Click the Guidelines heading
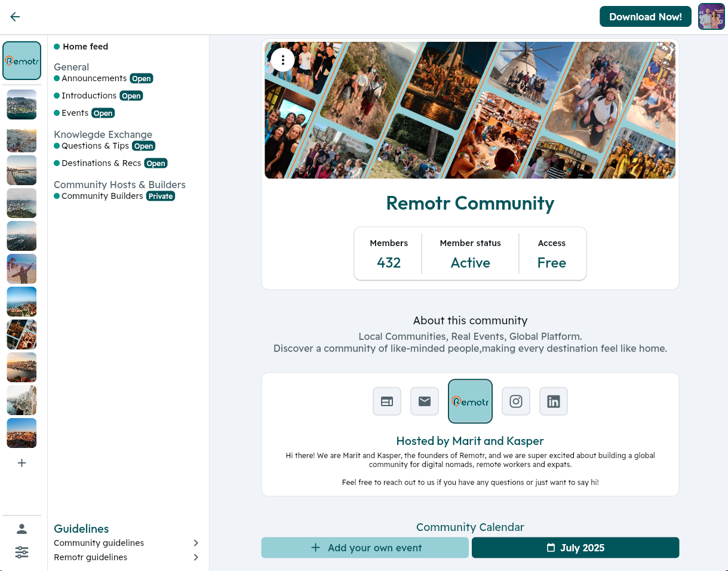 point(81,529)
